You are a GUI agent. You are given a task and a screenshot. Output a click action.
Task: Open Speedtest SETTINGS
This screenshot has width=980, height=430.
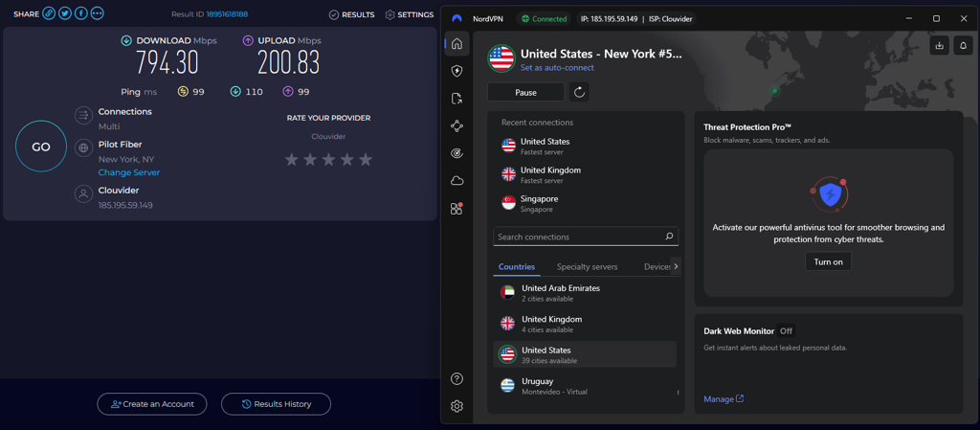[410, 14]
